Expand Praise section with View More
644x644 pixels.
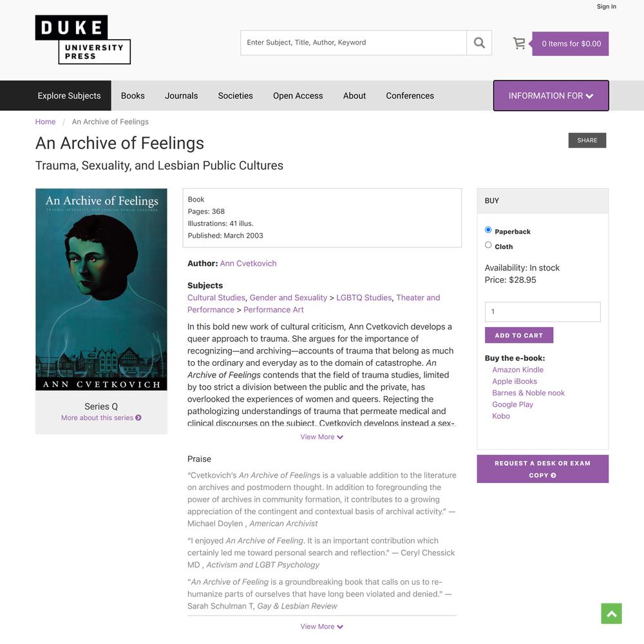pos(321,627)
